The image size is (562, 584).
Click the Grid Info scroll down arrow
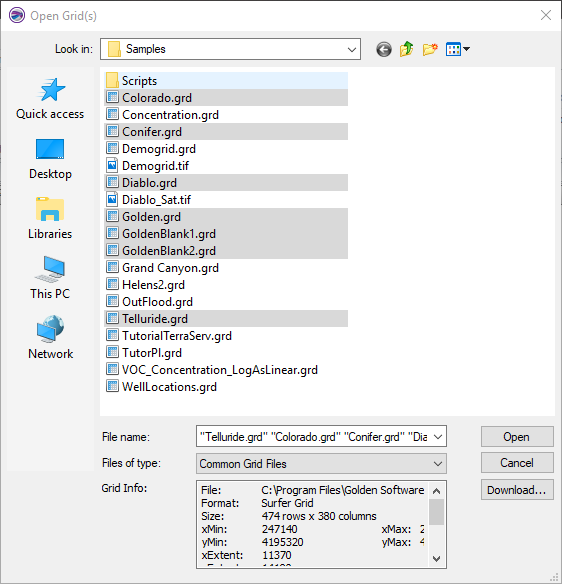pyautogui.click(x=437, y=559)
